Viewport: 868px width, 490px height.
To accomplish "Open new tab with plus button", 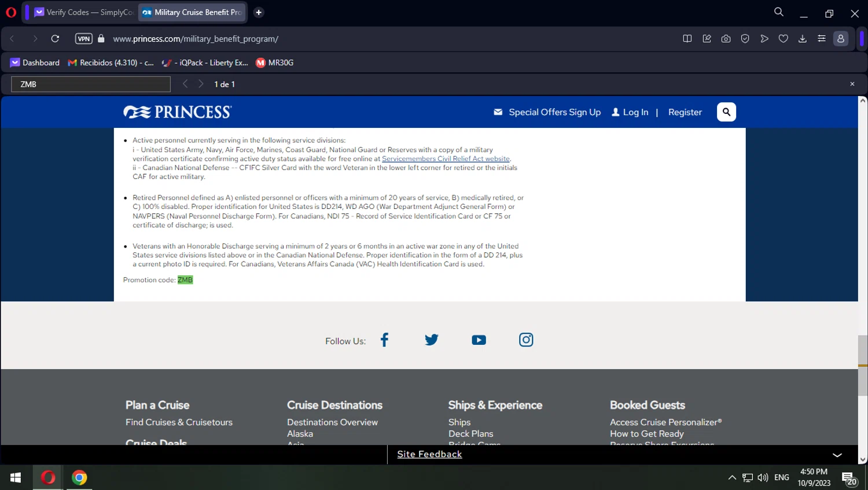I will pyautogui.click(x=259, y=12).
